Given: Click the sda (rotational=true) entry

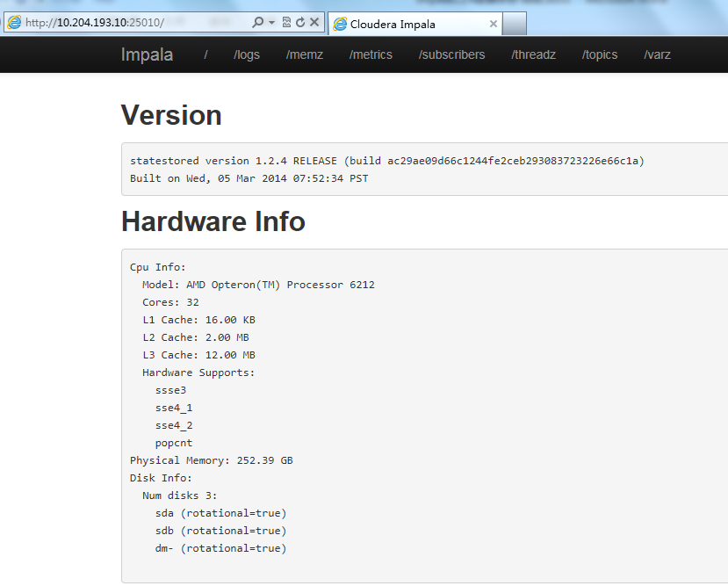Looking at the screenshot, I should point(221,513).
